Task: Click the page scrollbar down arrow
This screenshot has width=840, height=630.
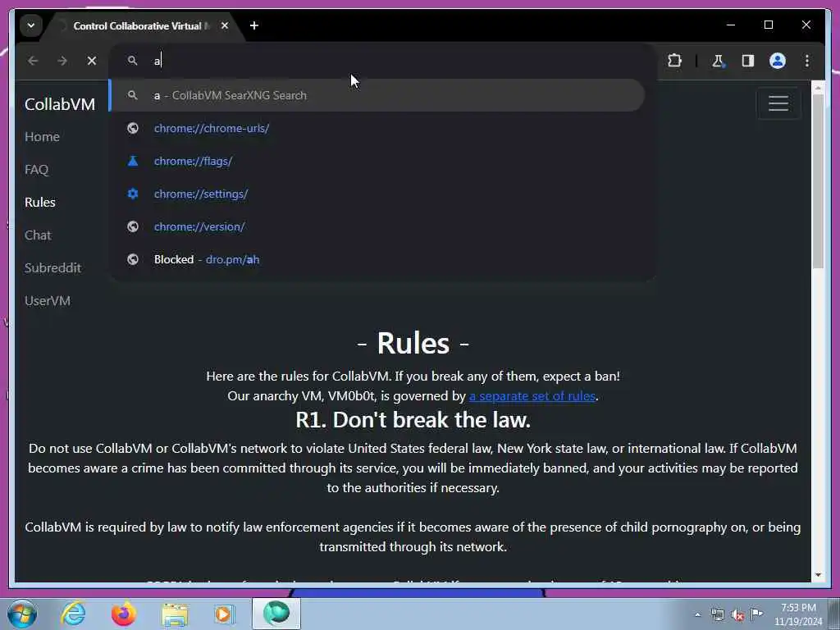Action: click(818, 575)
